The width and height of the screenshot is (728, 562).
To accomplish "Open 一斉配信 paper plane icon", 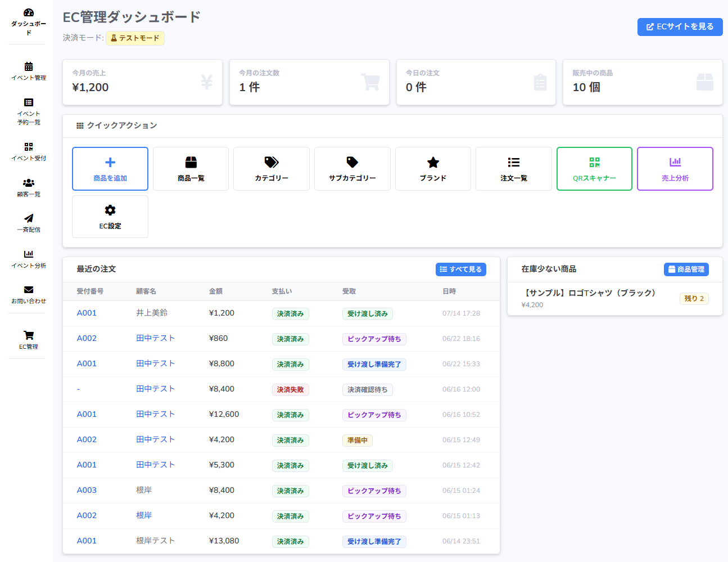I will click(x=29, y=218).
